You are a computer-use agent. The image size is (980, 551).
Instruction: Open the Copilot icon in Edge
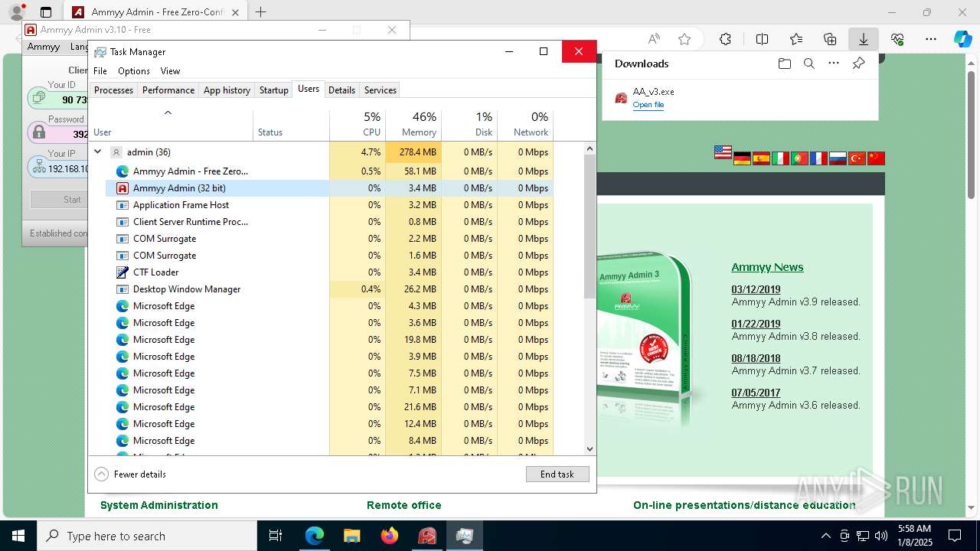point(962,39)
